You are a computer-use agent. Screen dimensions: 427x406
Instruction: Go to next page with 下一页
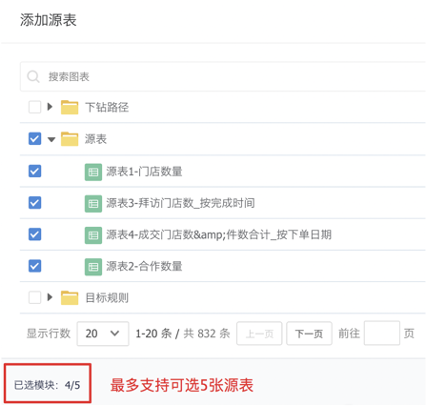(x=309, y=333)
